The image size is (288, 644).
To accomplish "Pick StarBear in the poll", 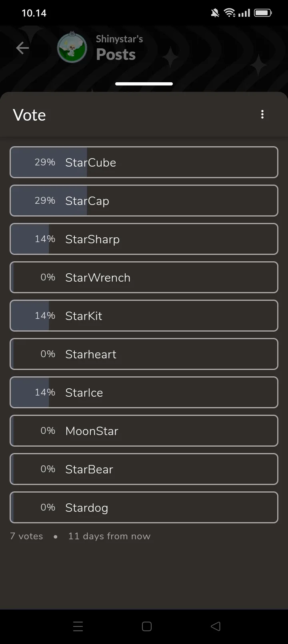I will pos(144,469).
